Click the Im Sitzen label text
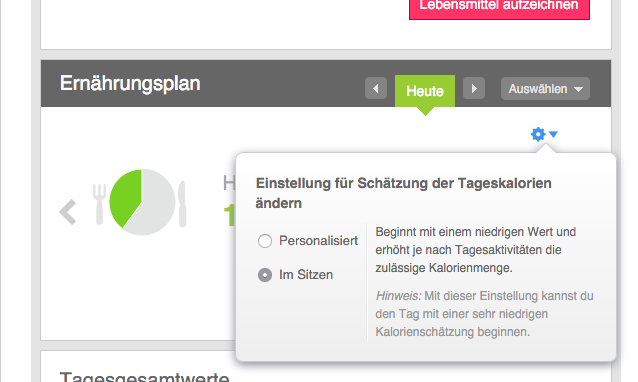Screen dimensions: 638x382 click(x=306, y=275)
